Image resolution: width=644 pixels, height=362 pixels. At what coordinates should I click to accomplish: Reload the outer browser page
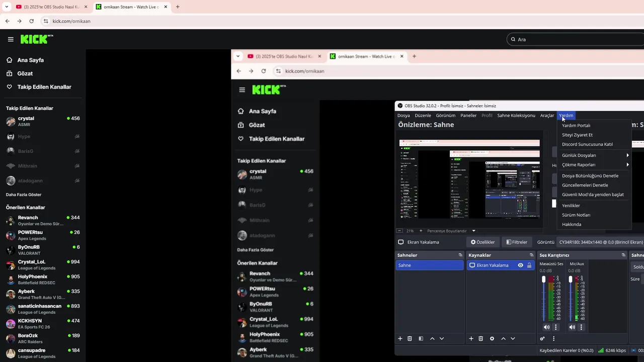point(31,21)
